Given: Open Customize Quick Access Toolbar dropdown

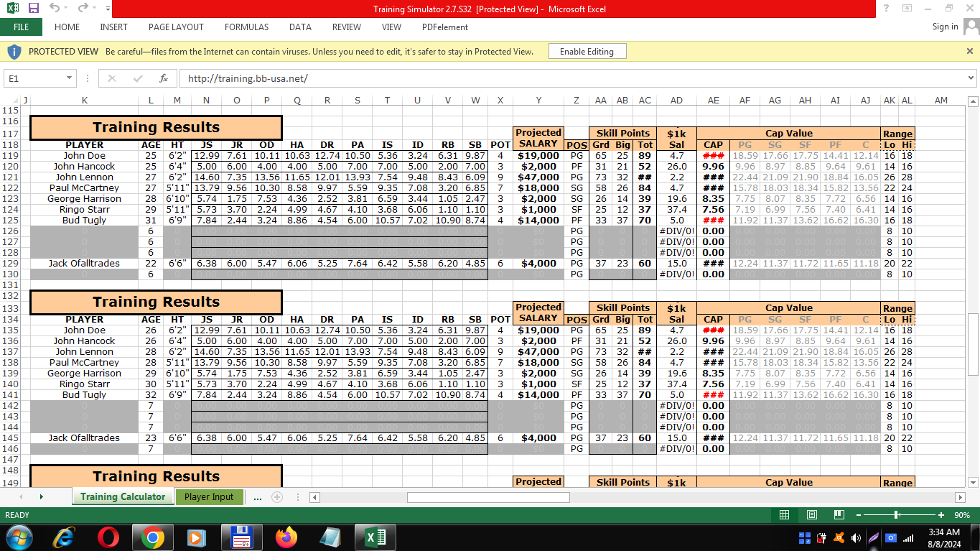Looking at the screenshot, I should coord(107,9).
